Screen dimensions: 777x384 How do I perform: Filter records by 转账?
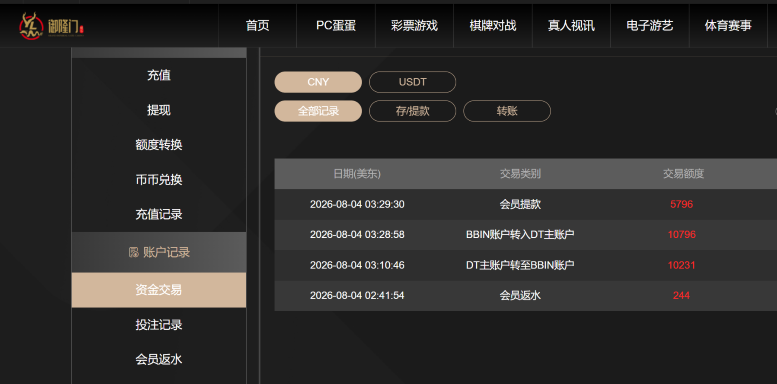click(507, 111)
